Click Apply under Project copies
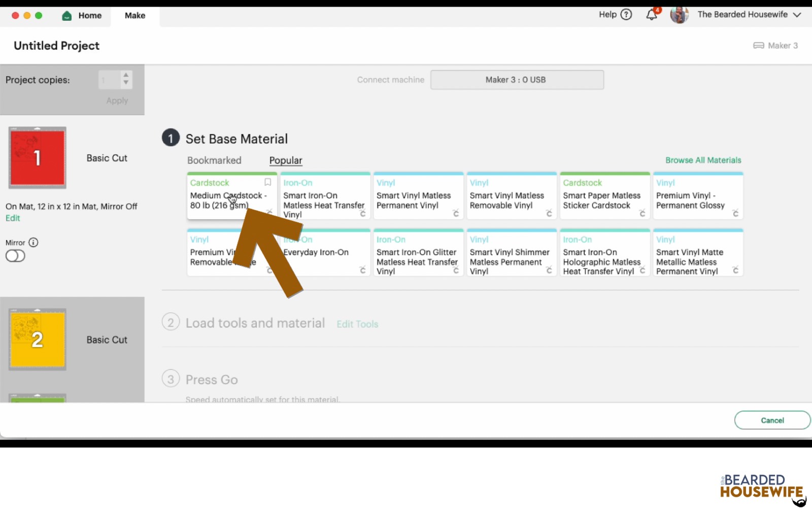Image resolution: width=812 pixels, height=516 pixels. [117, 100]
